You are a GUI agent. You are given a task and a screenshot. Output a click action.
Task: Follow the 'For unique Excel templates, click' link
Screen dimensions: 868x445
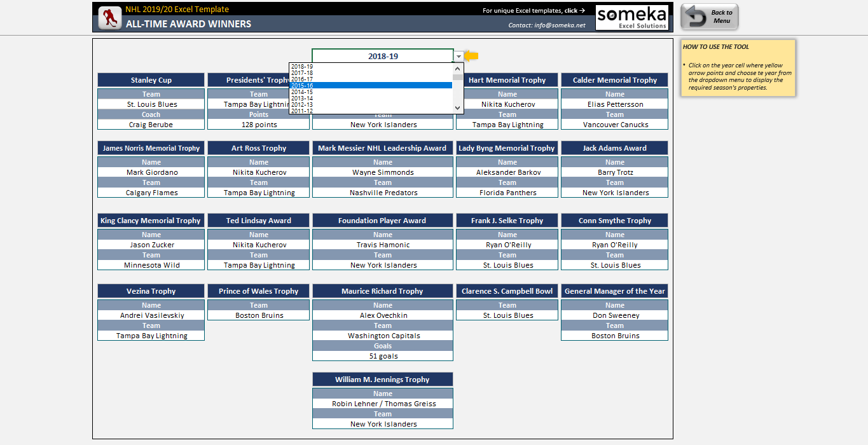pos(534,11)
